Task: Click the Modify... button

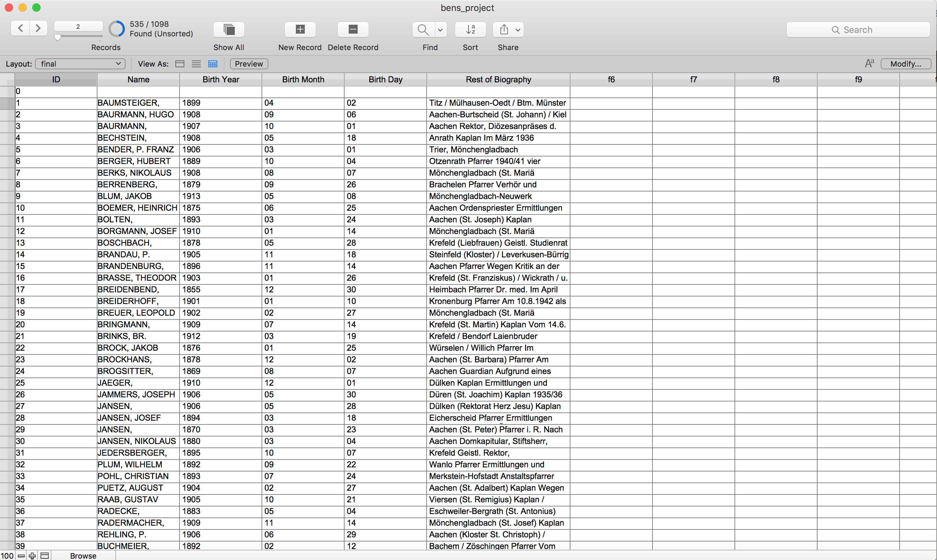Action: [905, 64]
